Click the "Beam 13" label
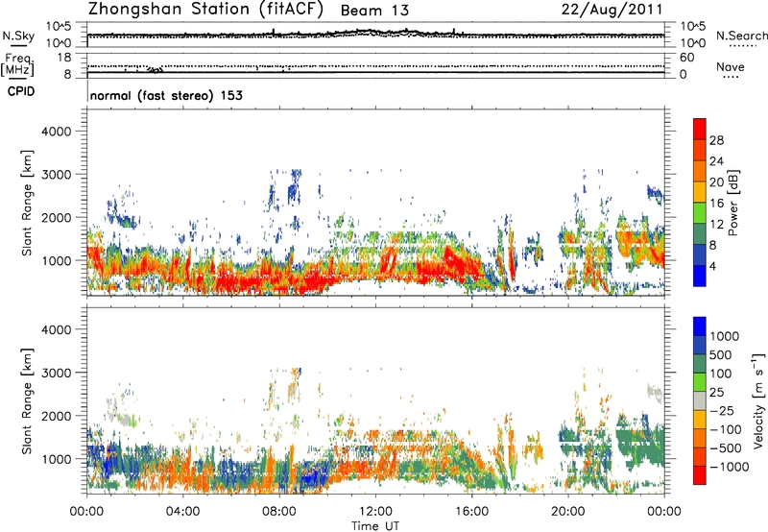 tap(374, 11)
